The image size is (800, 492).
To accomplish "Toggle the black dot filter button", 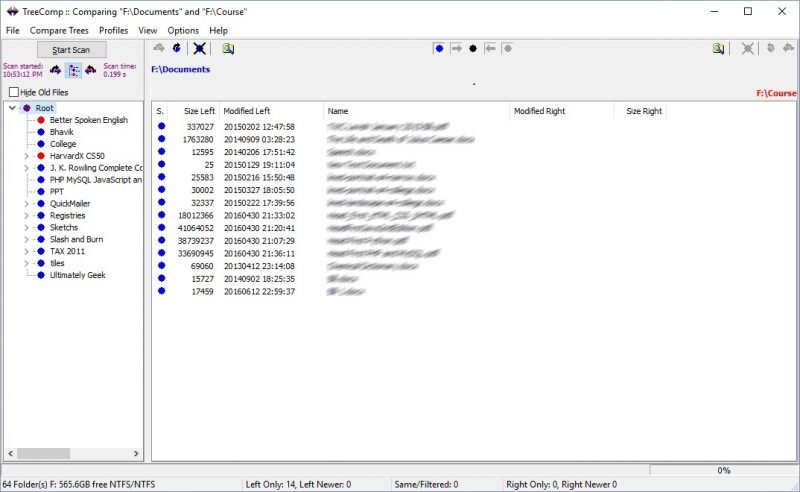I will point(473,48).
